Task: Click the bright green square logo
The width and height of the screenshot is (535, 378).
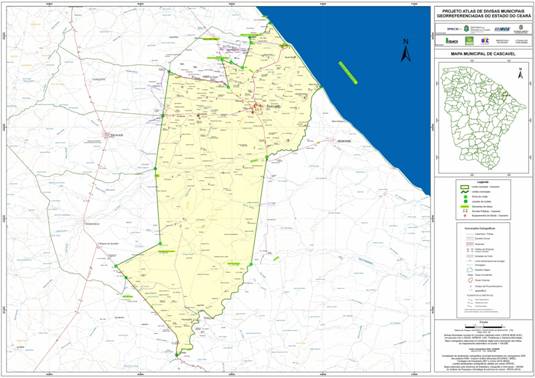Action: (469, 41)
